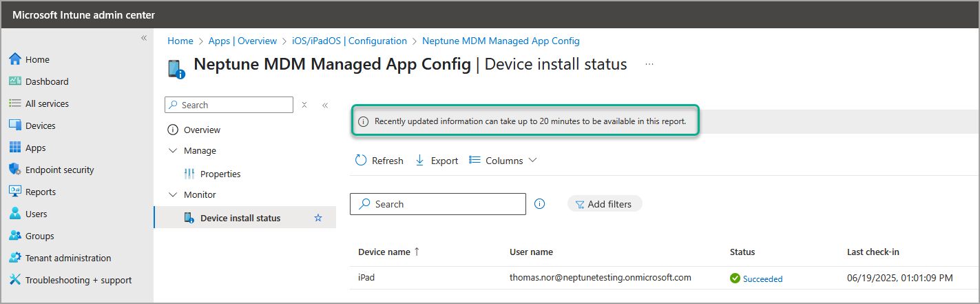
Task: Click the Tenant administration gear icon
Action: [15, 258]
